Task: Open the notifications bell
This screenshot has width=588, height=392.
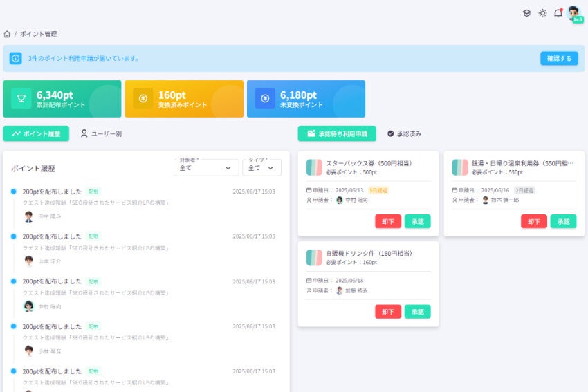Action: point(558,13)
